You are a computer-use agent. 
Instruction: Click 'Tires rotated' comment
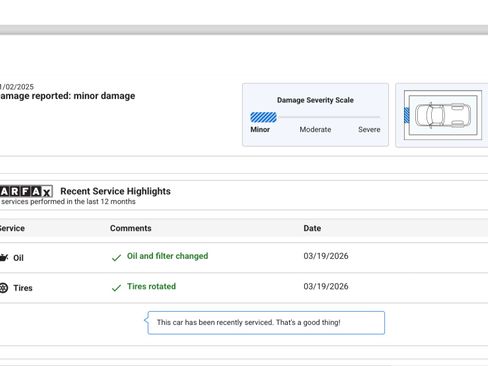151,286
